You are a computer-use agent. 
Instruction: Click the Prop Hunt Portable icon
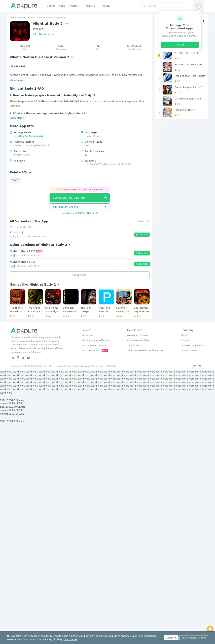point(106,297)
